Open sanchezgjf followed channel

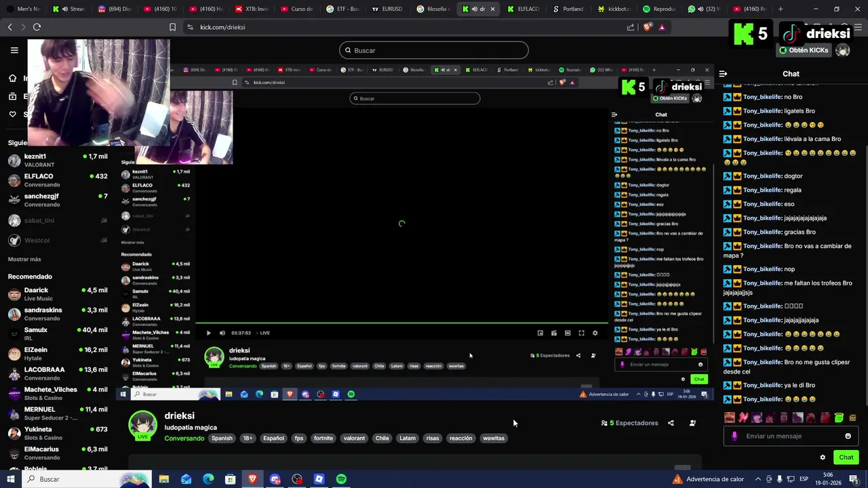click(x=58, y=200)
